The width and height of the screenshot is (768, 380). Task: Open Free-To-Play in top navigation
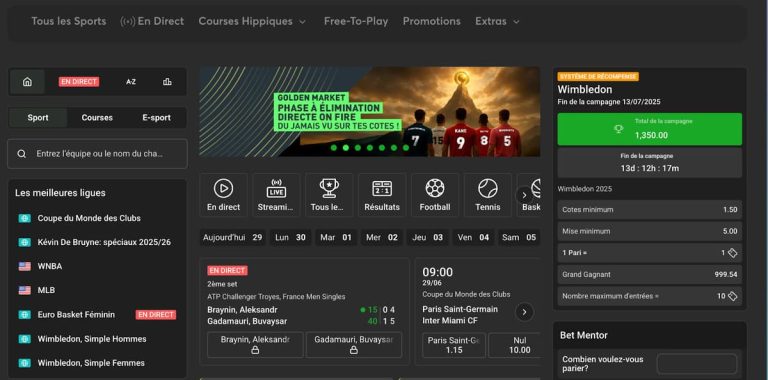356,22
